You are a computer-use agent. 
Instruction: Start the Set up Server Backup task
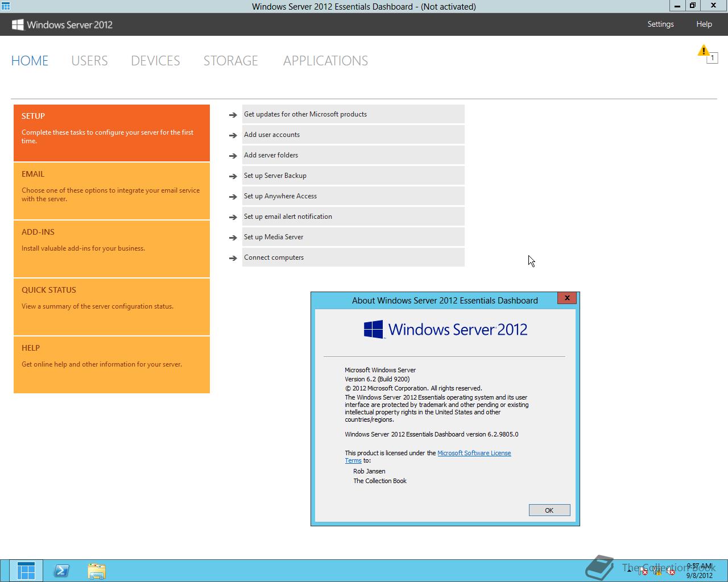click(x=353, y=176)
